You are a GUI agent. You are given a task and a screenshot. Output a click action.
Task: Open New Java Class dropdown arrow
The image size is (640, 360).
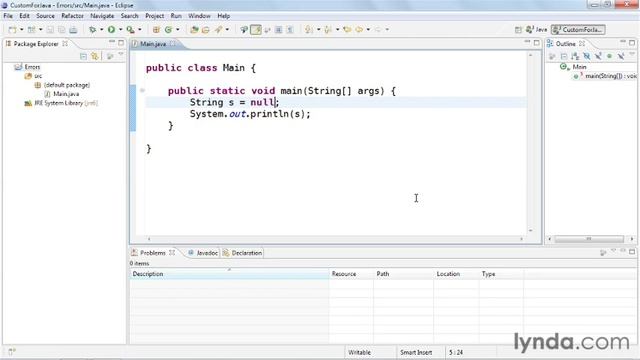178,30
